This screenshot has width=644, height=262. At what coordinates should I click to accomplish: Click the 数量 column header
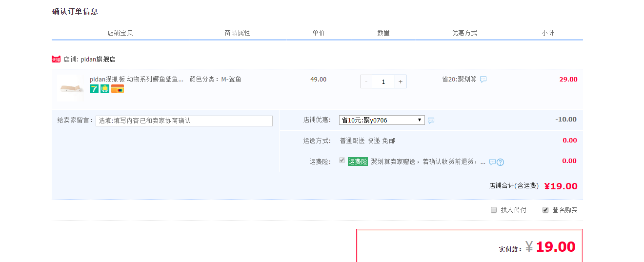(383, 33)
